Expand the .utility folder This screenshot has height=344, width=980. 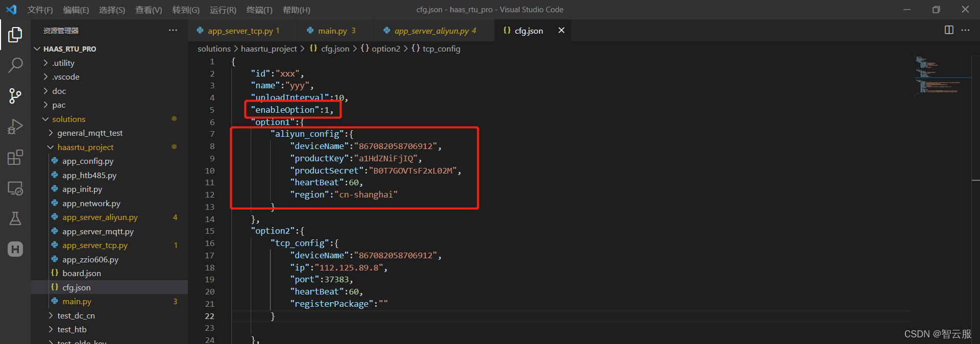[x=109, y=63]
